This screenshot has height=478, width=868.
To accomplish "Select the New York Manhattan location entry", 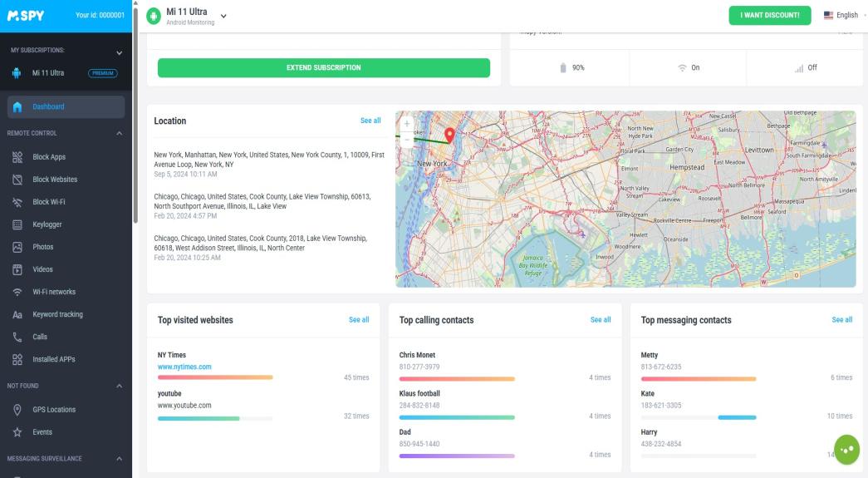I will [269, 165].
